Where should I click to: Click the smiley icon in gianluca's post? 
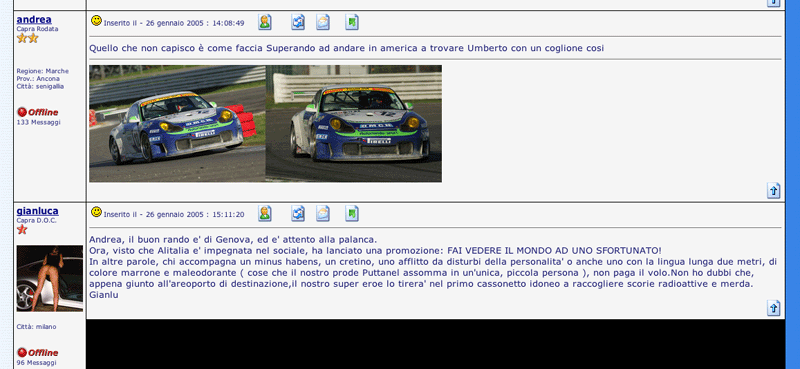(96, 212)
